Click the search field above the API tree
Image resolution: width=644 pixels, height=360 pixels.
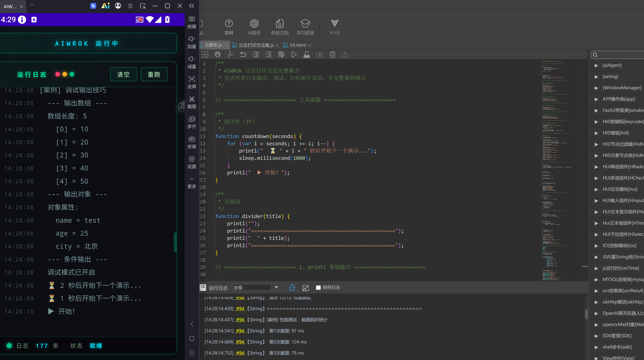coord(617,55)
